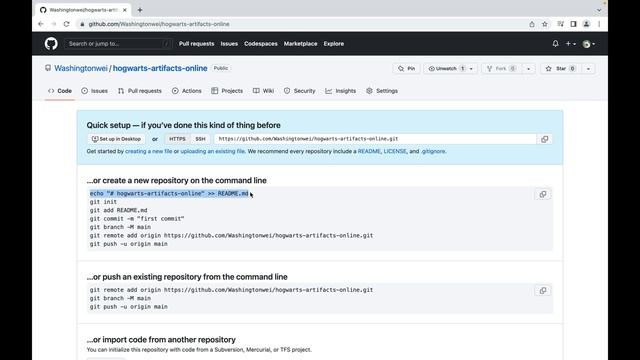Screen dimensions: 640x360
Task: Click 'uploading an existing file' link
Action: coord(213,151)
